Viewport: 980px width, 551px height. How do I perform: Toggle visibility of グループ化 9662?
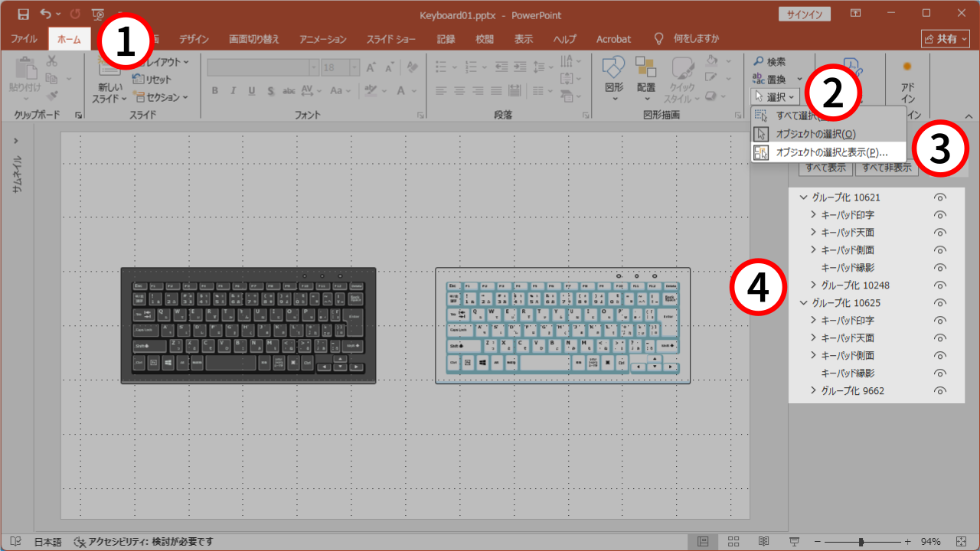click(940, 391)
